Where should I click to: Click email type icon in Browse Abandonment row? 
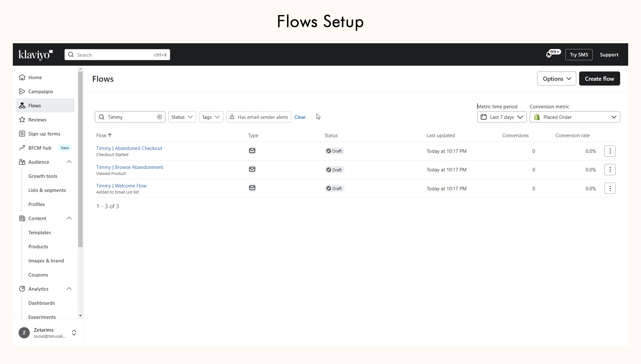tap(252, 169)
